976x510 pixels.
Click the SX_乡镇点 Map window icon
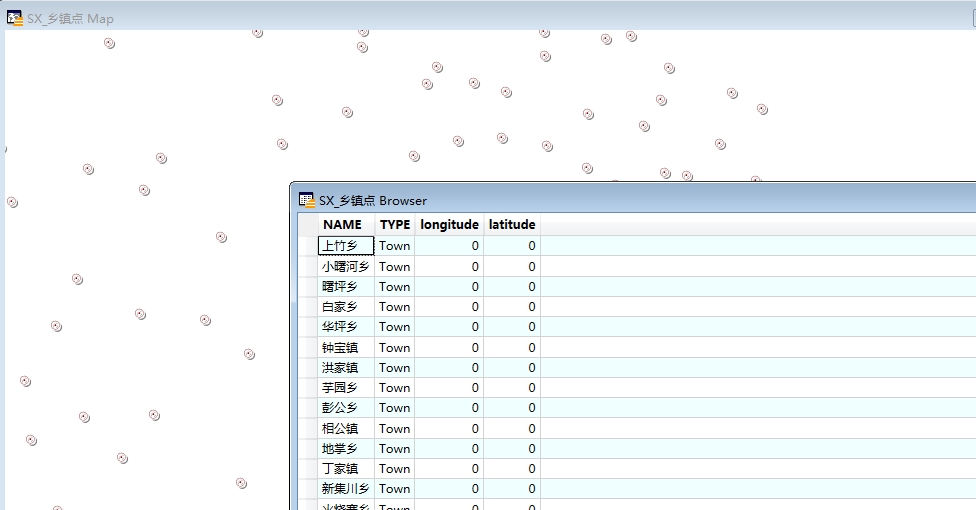point(15,18)
